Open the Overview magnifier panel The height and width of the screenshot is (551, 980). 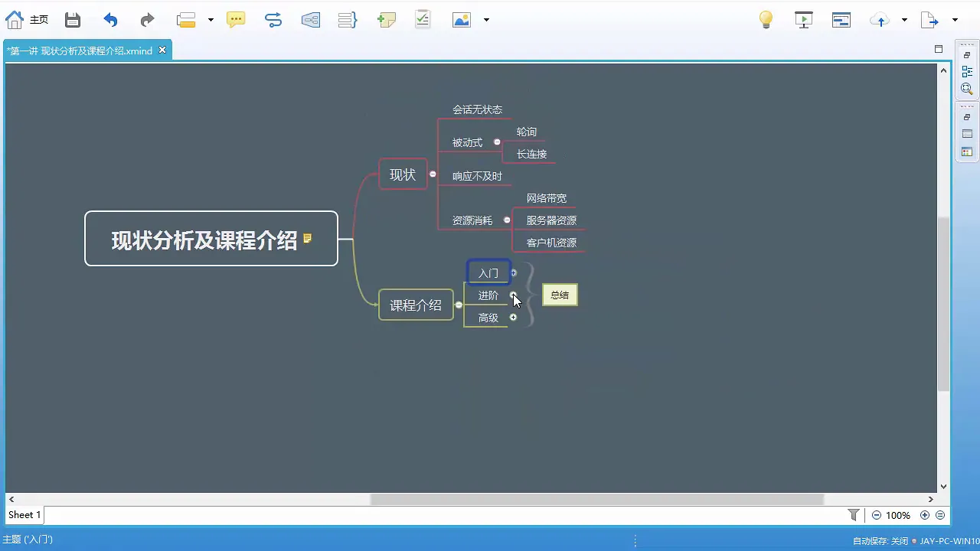click(x=967, y=89)
